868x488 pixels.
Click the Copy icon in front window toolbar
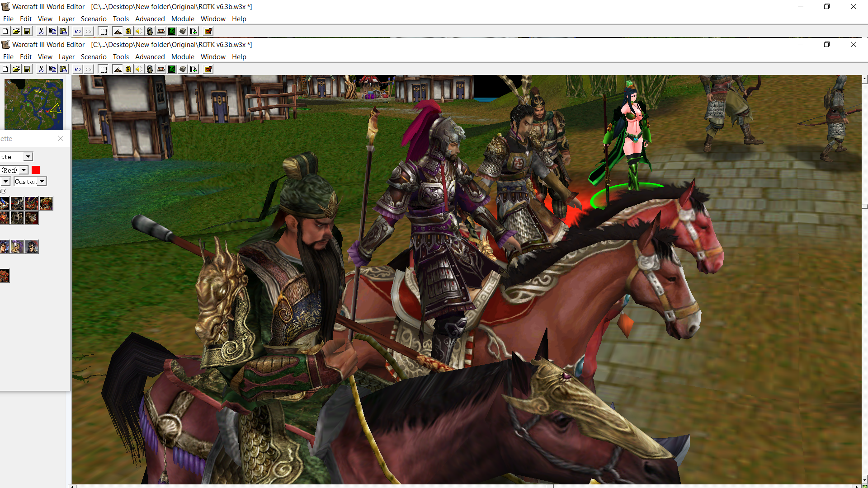[x=52, y=69]
